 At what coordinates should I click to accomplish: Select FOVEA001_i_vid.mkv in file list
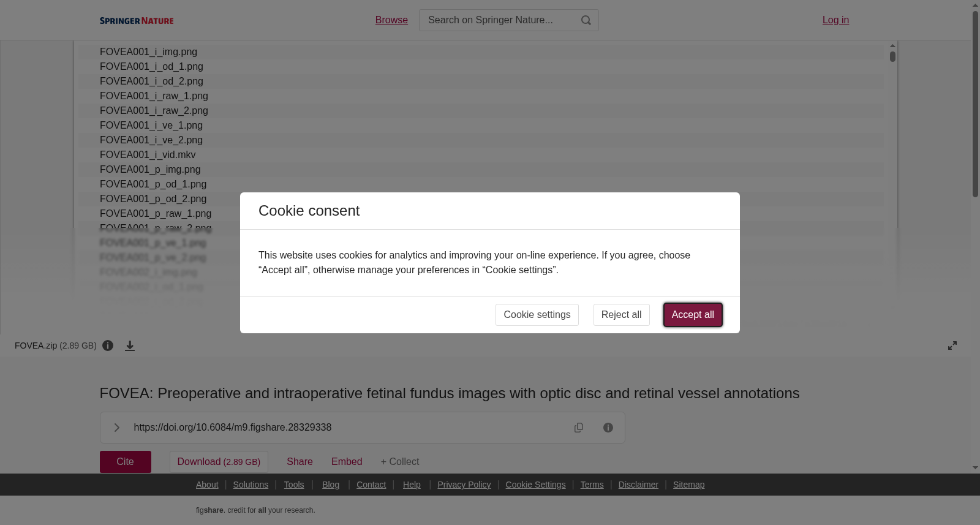point(481,155)
